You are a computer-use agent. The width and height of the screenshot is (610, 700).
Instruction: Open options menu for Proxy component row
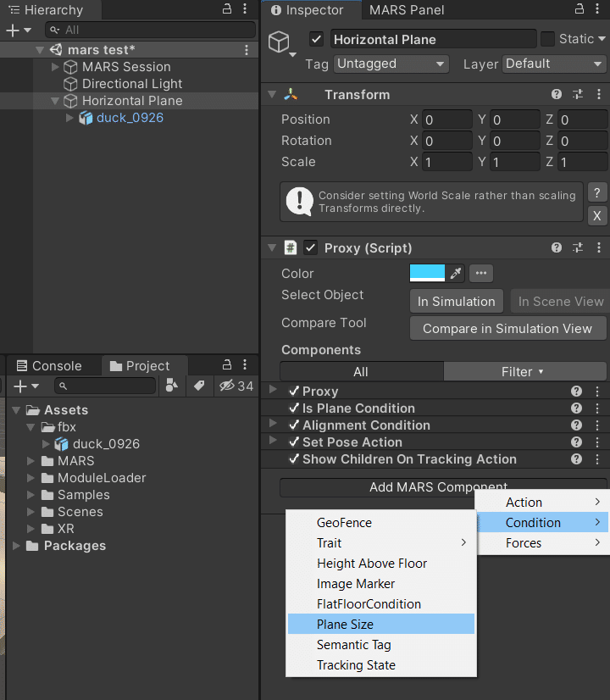point(597,392)
